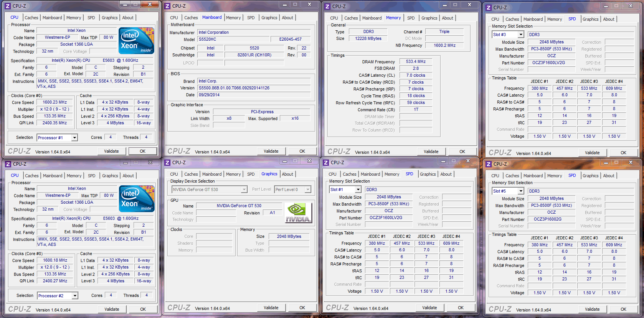Click the CPU-Z title icon in Slot #5 SPD window
The width and height of the screenshot is (644, 318).
489,164
